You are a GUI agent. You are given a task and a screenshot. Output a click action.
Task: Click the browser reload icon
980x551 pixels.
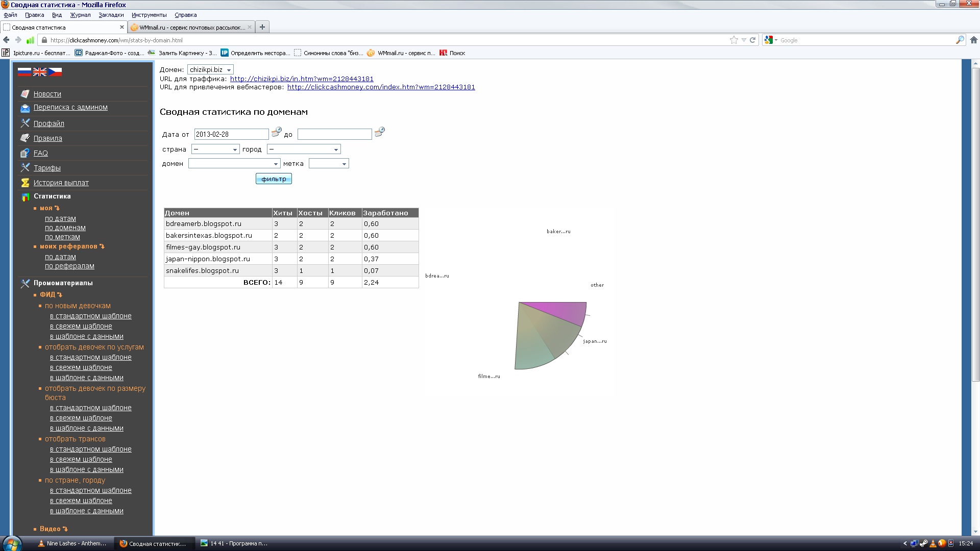click(752, 40)
